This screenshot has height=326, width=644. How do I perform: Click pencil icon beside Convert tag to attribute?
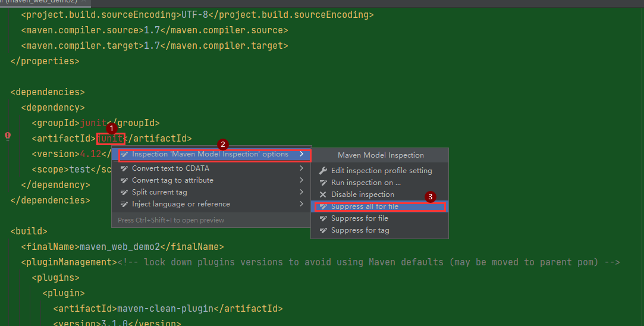(x=124, y=180)
